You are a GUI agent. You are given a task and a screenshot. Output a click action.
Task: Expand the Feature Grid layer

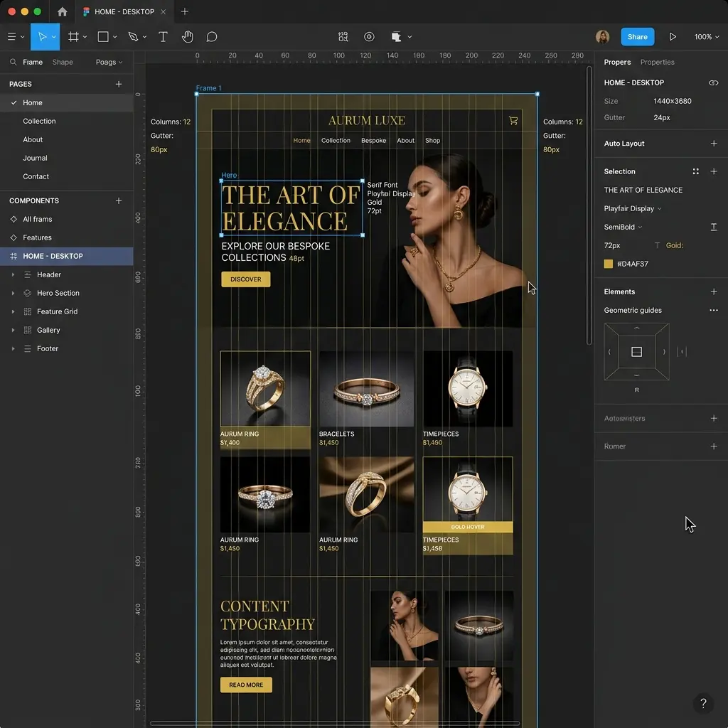[13, 311]
